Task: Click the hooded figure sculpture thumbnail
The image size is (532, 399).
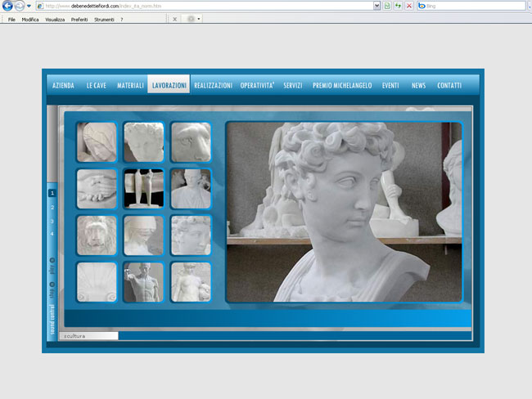Action: tap(144, 235)
